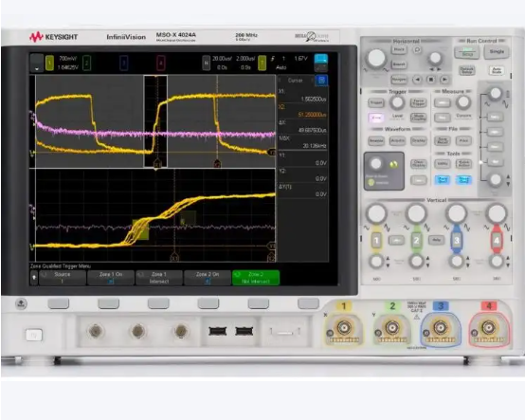
Task: Push the Horiz button
Action: coord(399,49)
